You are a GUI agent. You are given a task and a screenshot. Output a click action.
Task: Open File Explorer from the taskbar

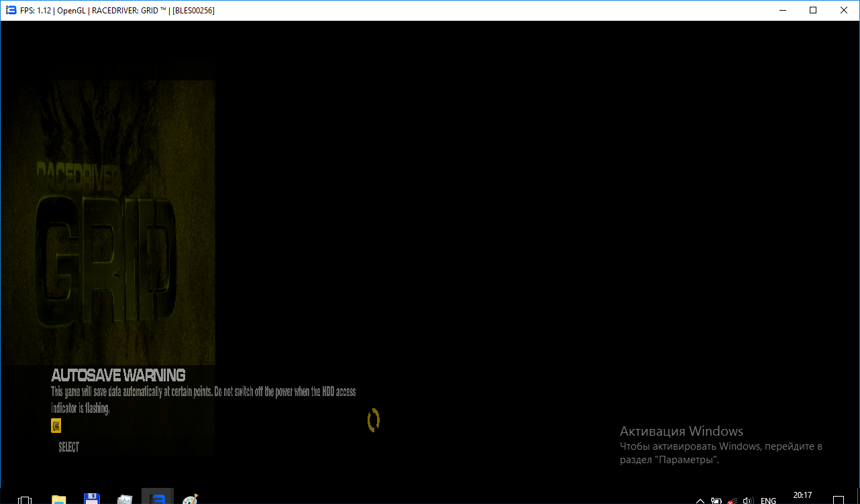tap(59, 499)
